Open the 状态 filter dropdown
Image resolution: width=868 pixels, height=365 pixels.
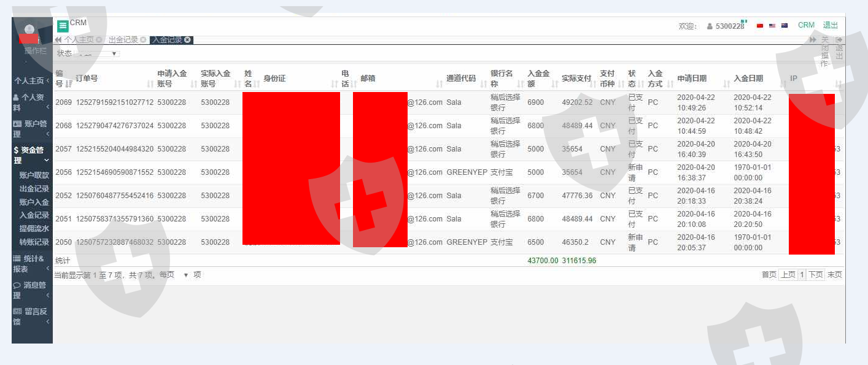[97, 53]
